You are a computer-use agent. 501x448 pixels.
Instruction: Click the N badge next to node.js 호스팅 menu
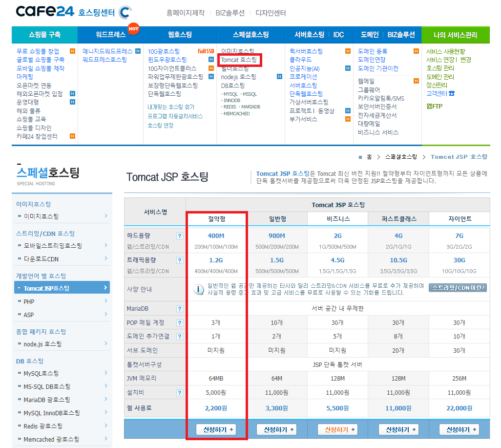[x=280, y=76]
